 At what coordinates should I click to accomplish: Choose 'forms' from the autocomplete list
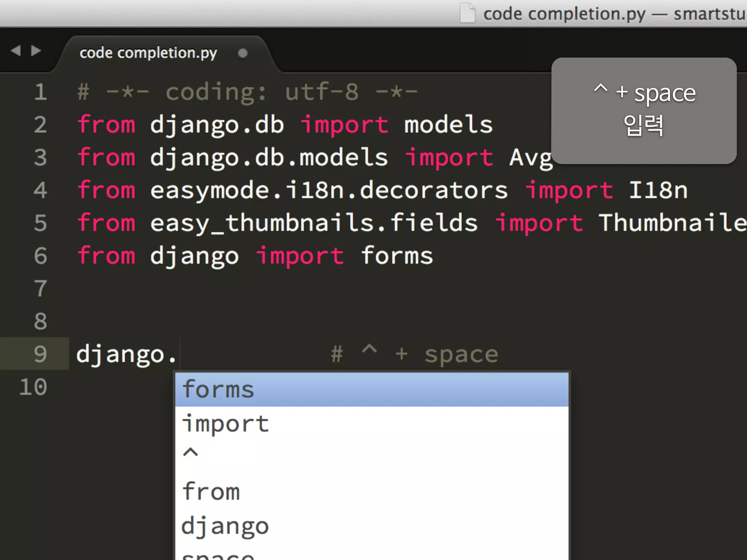tap(372, 389)
